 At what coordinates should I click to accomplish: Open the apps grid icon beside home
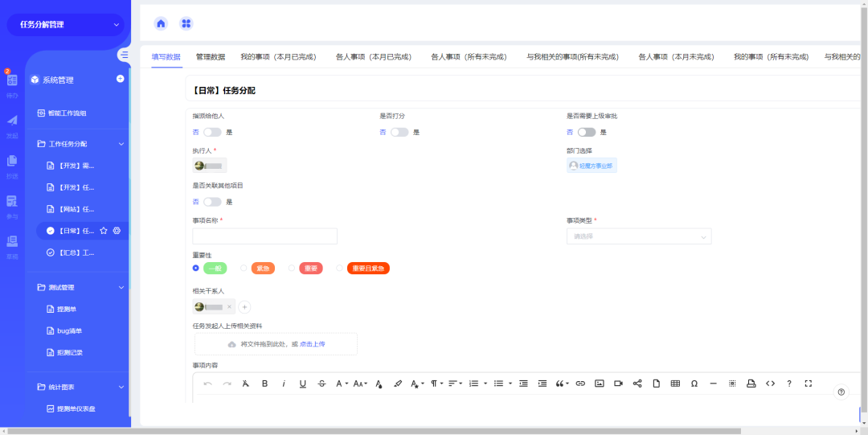[186, 23]
